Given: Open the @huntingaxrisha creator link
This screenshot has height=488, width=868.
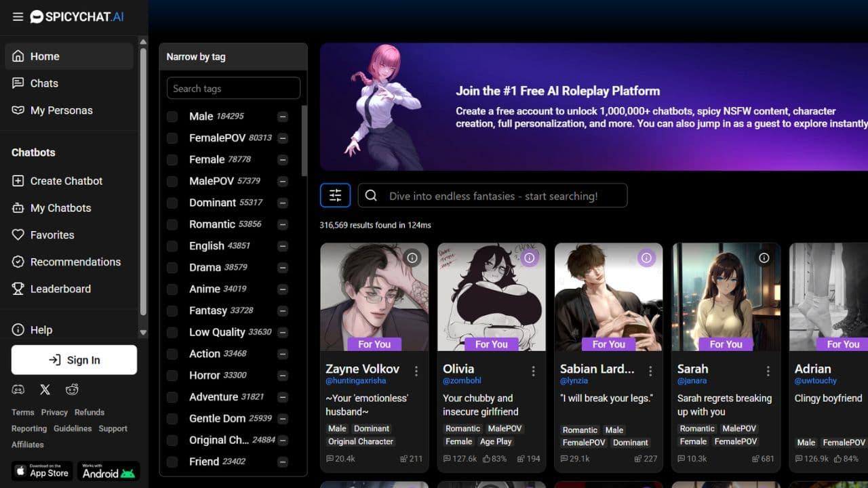Looking at the screenshot, I should (x=357, y=382).
